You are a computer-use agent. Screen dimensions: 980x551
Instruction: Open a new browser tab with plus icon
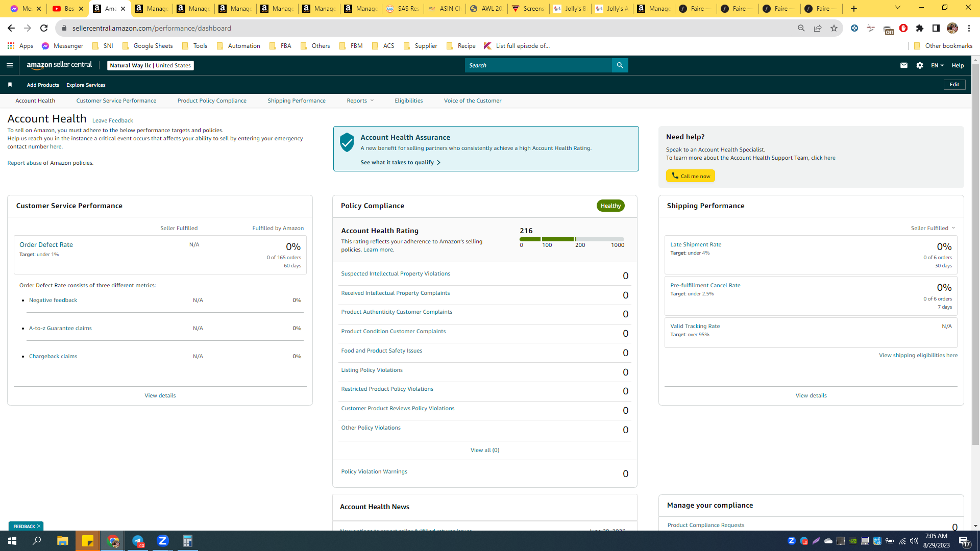854,9
